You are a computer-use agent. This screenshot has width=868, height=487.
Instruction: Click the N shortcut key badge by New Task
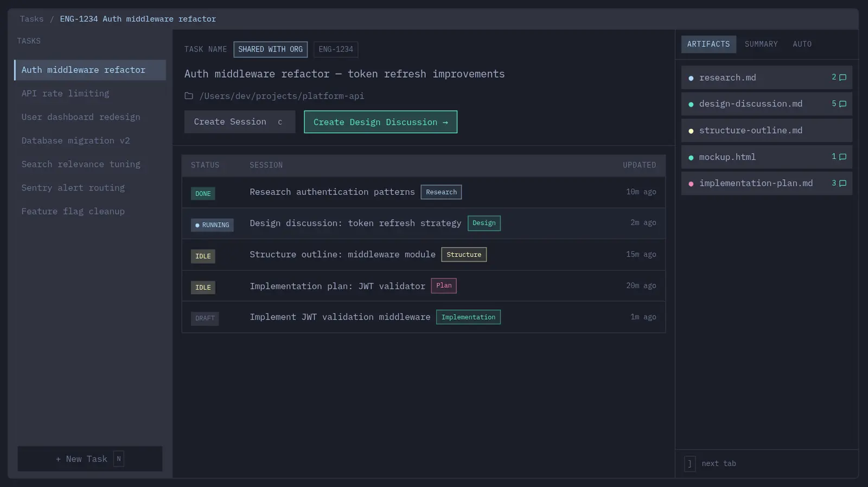tap(119, 459)
